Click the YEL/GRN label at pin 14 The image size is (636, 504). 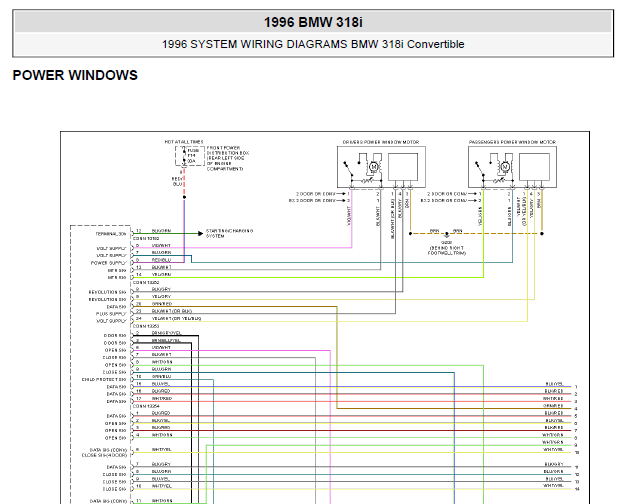pos(161,275)
